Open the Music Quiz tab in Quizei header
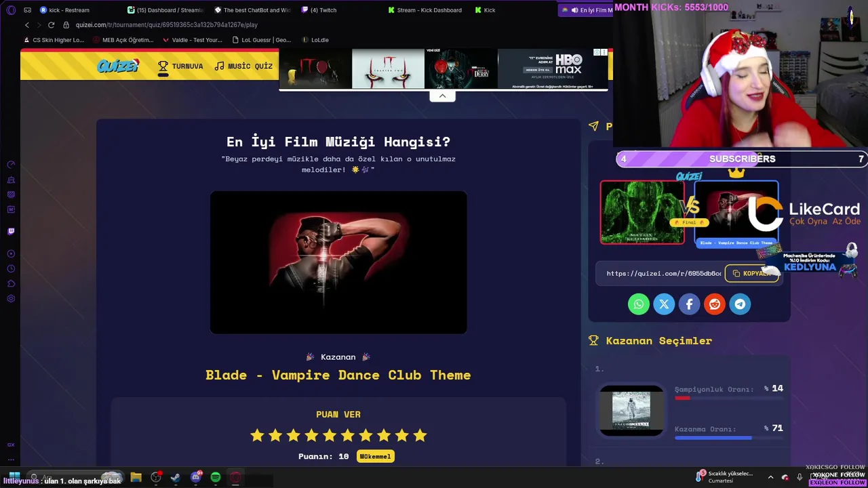868x488 pixels. tap(243, 66)
